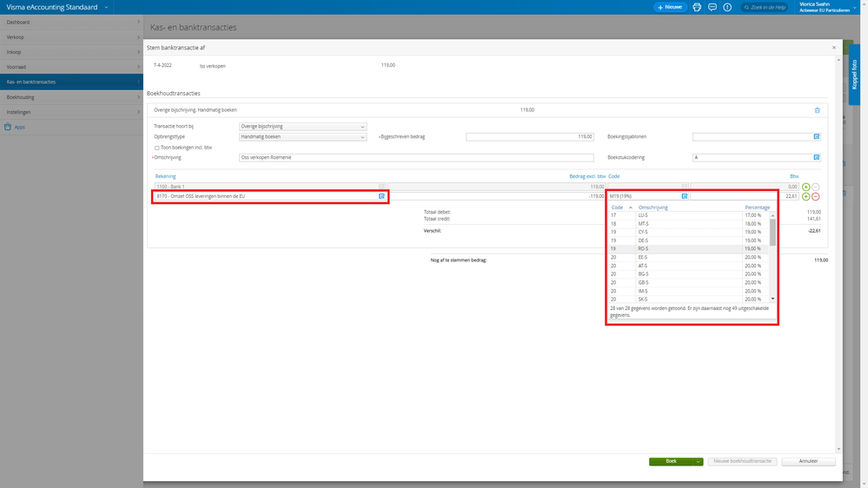Toggle Toon boekingen incl. btw checkbox
The image size is (868, 488).
[x=156, y=148]
